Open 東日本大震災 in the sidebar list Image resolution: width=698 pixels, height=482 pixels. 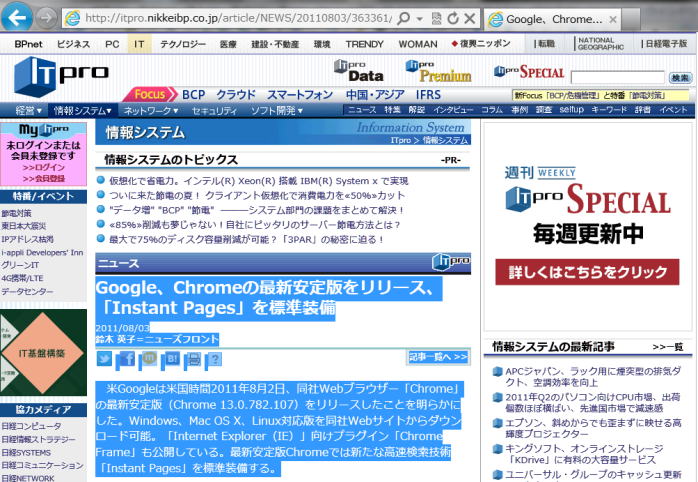coord(24,226)
